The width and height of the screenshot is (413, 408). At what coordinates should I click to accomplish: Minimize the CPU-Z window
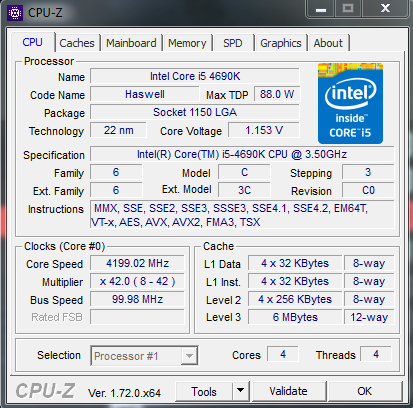tap(321, 9)
